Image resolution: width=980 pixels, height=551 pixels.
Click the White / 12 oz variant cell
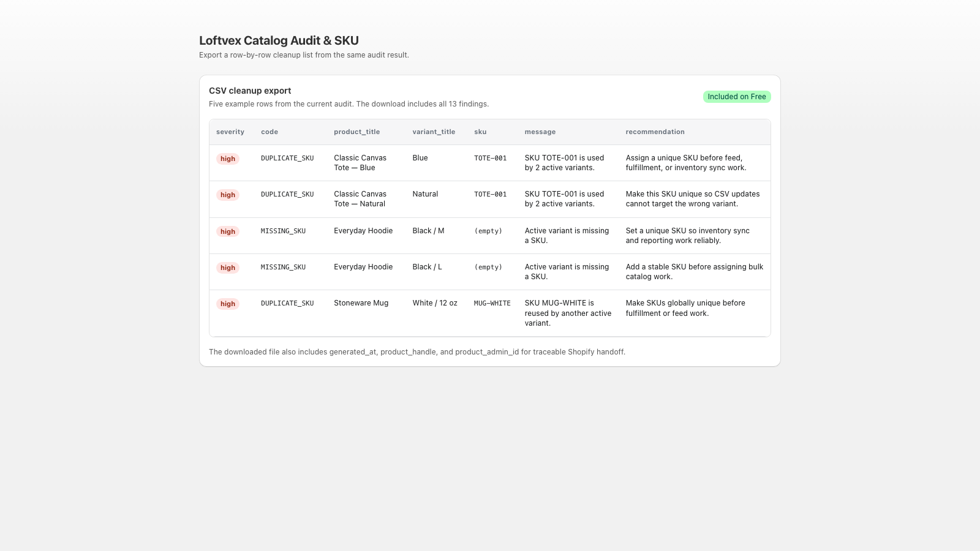(x=435, y=303)
